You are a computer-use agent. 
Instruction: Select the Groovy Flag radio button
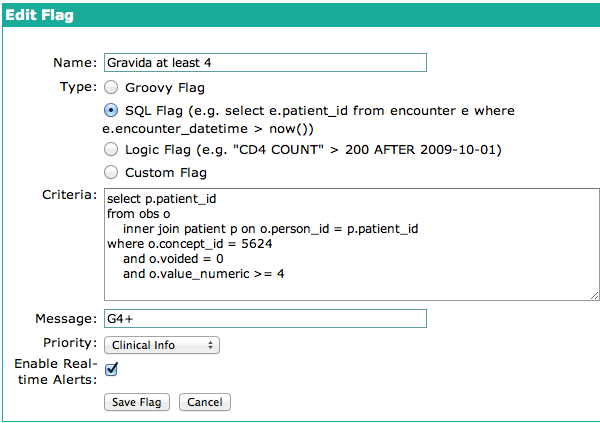pos(111,87)
